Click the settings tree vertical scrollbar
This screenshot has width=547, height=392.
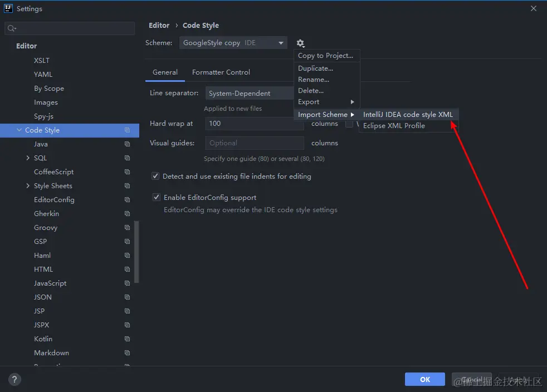[x=136, y=252]
